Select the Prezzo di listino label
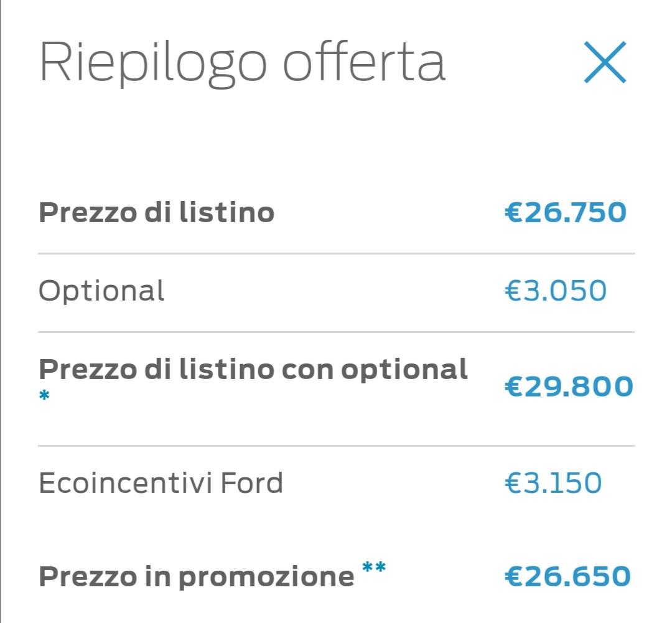 [x=156, y=212]
